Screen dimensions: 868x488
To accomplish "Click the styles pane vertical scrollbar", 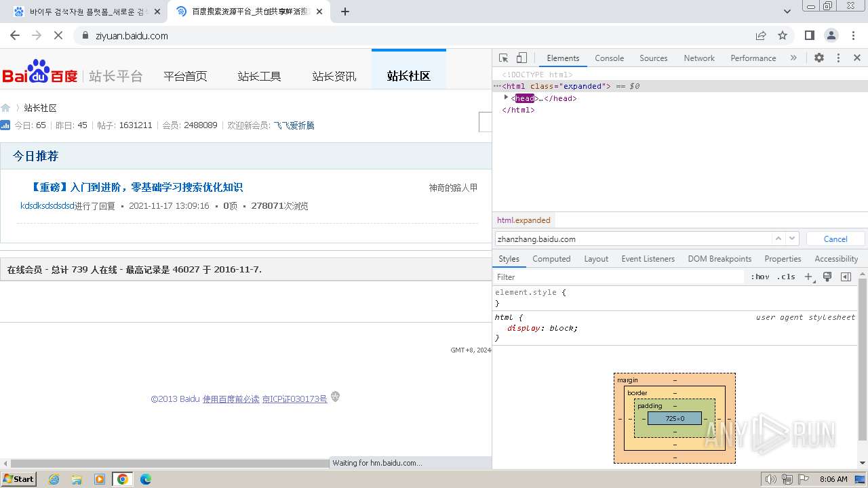I will coord(863,359).
